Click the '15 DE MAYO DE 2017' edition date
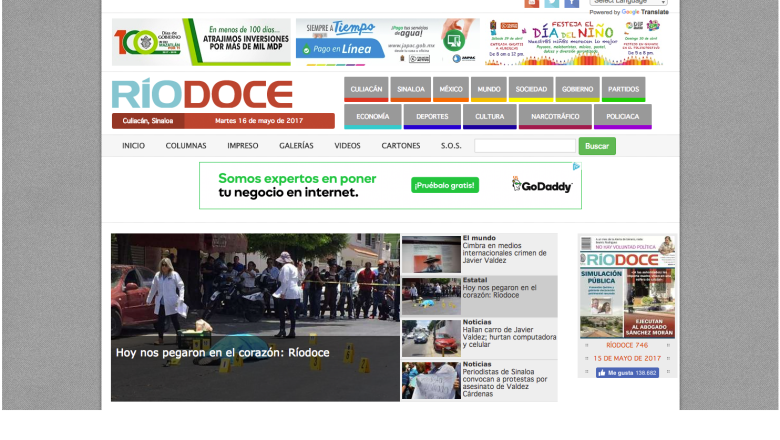The image size is (780, 440). [x=627, y=358]
